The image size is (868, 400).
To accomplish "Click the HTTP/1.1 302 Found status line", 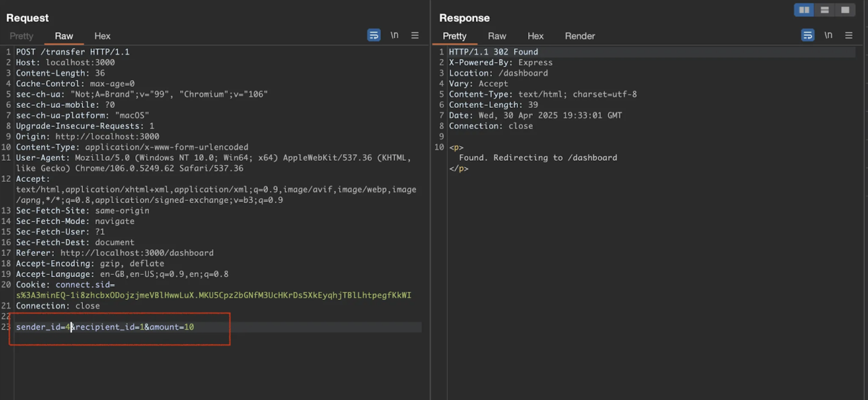I will [x=494, y=52].
